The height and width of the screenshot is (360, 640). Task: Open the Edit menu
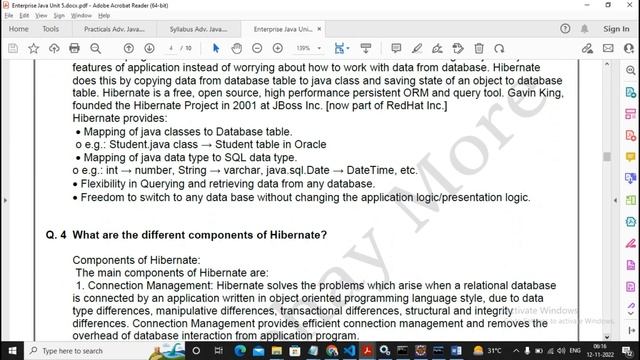pos(24,16)
